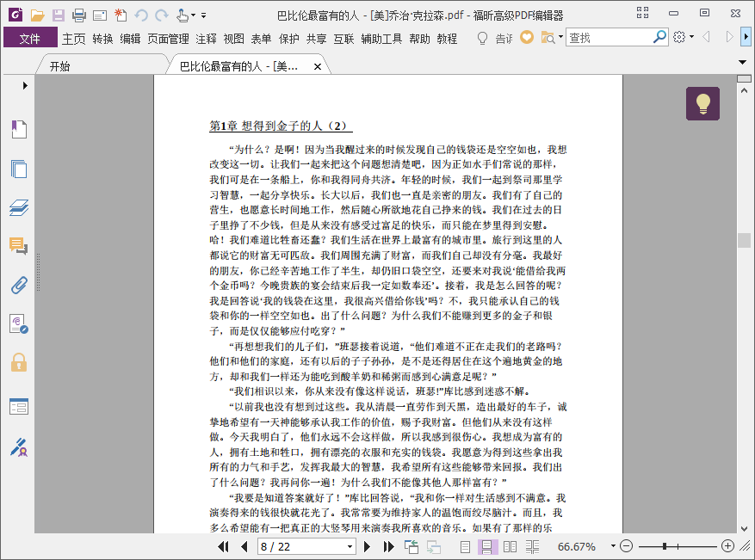Viewport: 755px width, 560px height.
Task: Go to previous page arrow
Action: [244, 546]
